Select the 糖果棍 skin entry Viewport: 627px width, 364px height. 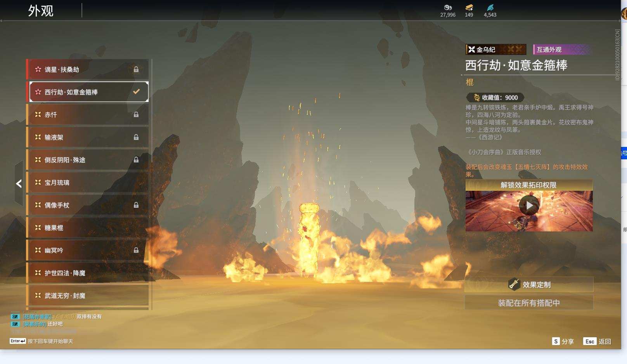[87, 228]
